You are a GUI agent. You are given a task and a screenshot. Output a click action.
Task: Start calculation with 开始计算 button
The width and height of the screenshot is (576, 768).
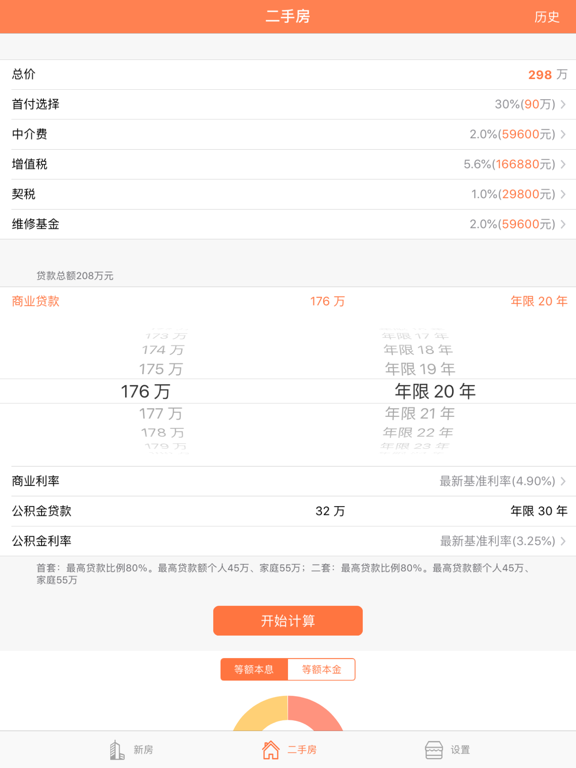(x=288, y=621)
